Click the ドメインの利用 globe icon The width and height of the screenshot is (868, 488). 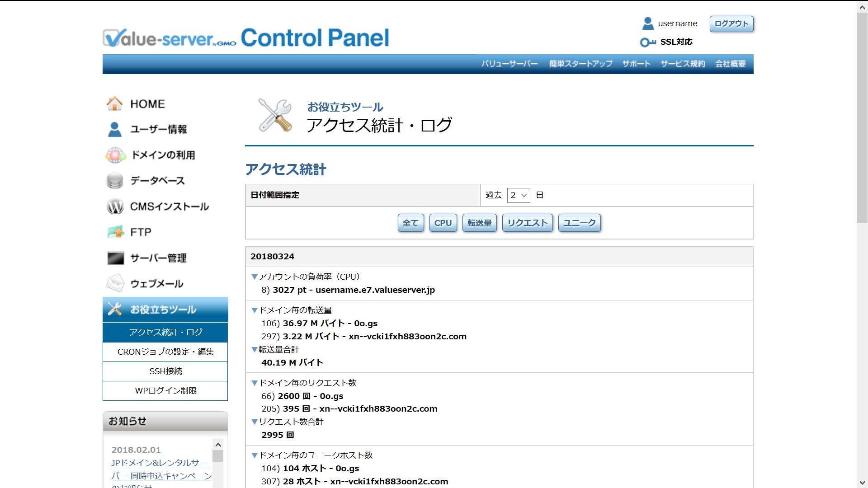[x=115, y=155]
